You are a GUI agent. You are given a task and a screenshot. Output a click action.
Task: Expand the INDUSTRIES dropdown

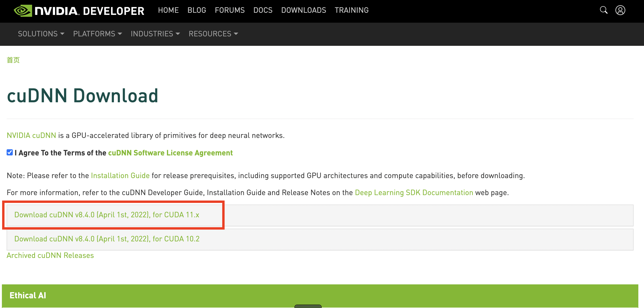(x=155, y=34)
